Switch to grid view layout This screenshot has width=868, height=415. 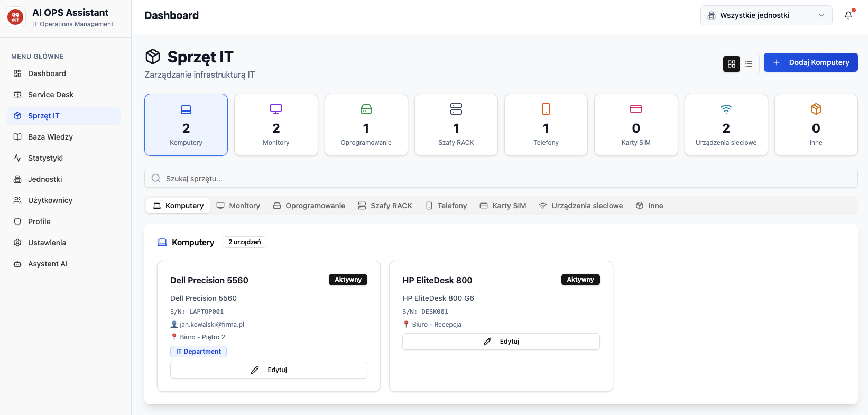(x=731, y=64)
